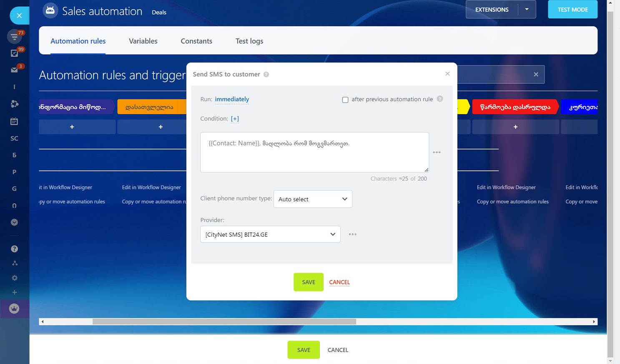Enable 'after previous automation rule' checkbox

(x=345, y=100)
